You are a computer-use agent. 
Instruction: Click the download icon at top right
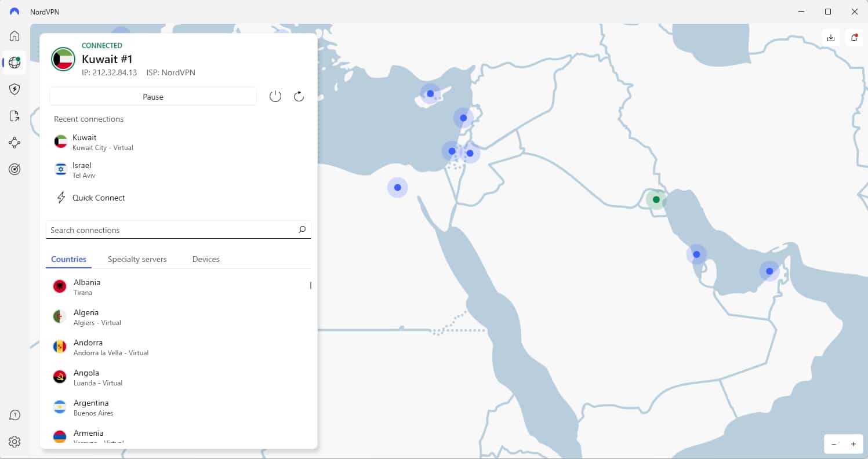(831, 38)
